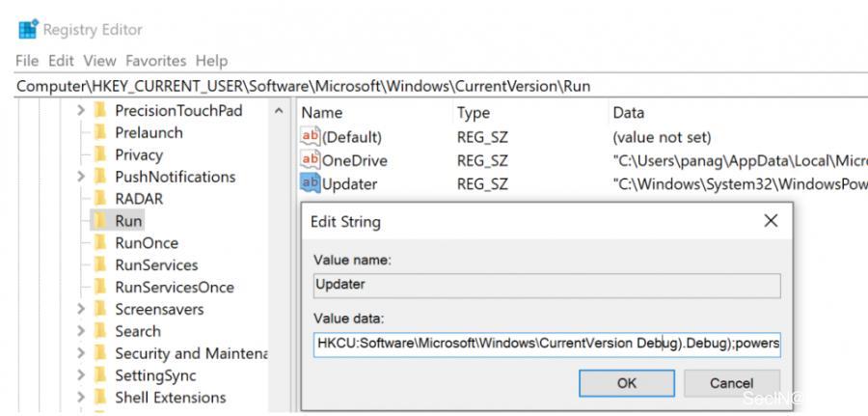This screenshot has height=416, width=868.
Task: Open the View menu
Action: coord(99,61)
